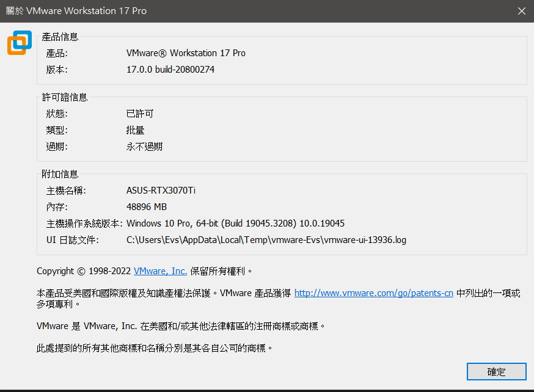Click the 過期: label
Image resolution: width=534 pixels, height=392 pixels.
57,147
